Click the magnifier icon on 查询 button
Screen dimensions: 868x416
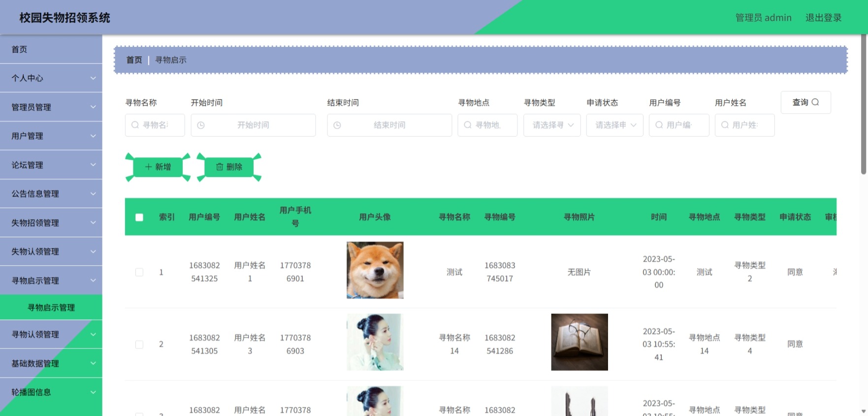click(815, 102)
